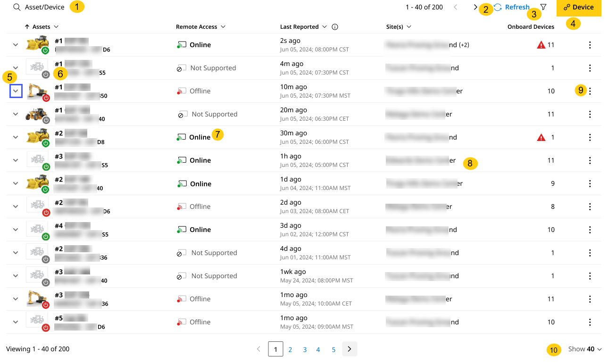
Task: Open three-dot menu for 2s ago row
Action: pos(590,45)
